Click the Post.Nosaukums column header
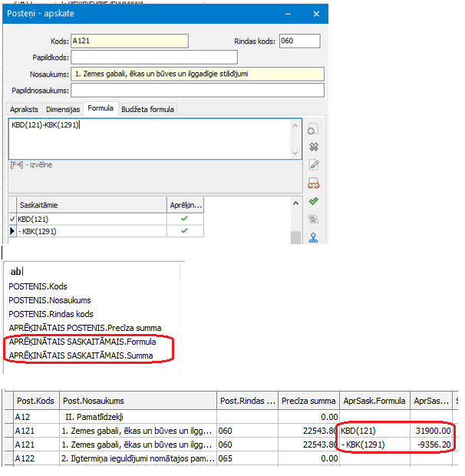The height and width of the screenshot is (476, 465). click(x=138, y=401)
